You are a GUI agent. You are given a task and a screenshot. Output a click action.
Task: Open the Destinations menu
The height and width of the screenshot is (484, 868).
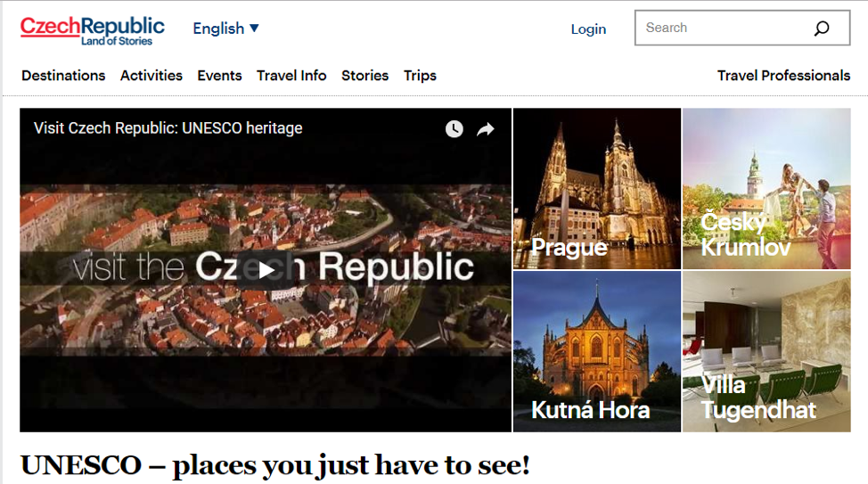63,75
